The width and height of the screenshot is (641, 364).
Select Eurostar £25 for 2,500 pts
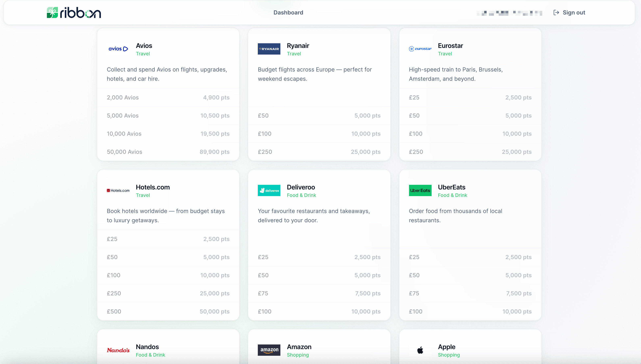click(x=470, y=97)
